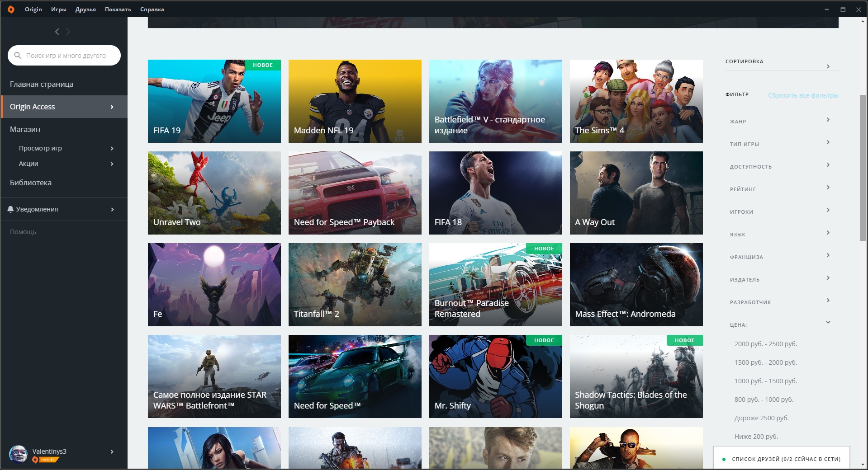Open Mass Effect: Andromeda tile
This screenshot has width=868, height=470.
[636, 285]
